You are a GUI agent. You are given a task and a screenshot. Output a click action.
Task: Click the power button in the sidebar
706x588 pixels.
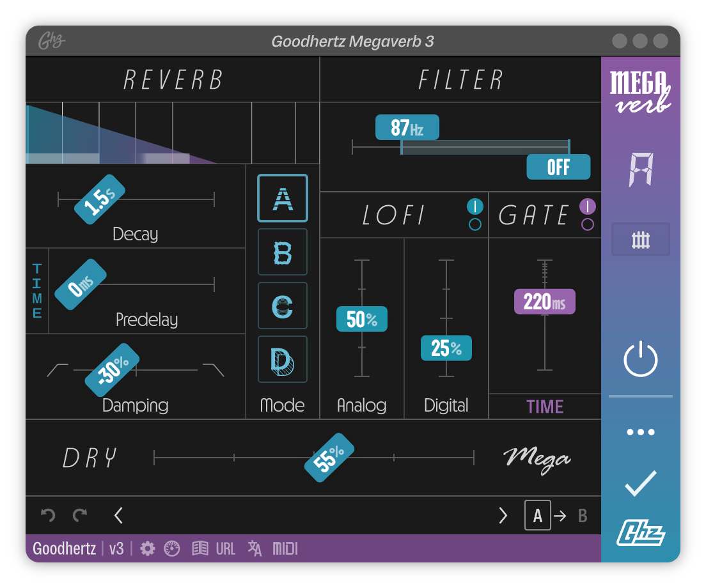click(640, 359)
